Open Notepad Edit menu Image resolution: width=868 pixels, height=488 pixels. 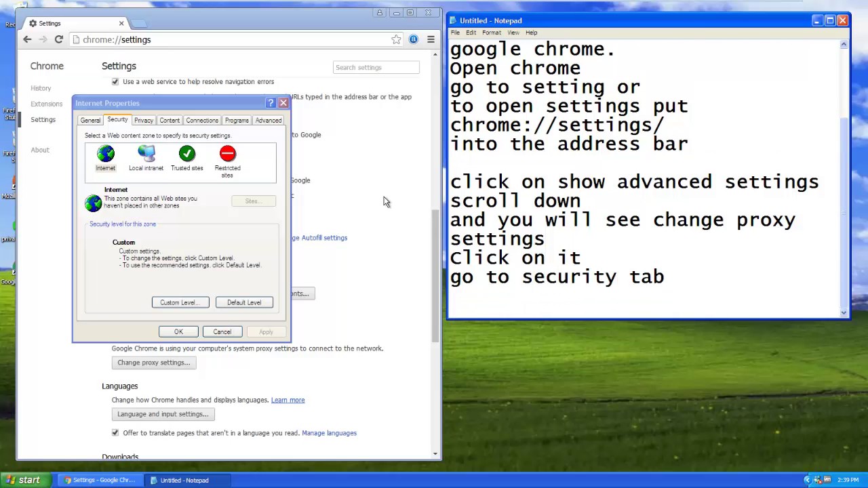471,33
